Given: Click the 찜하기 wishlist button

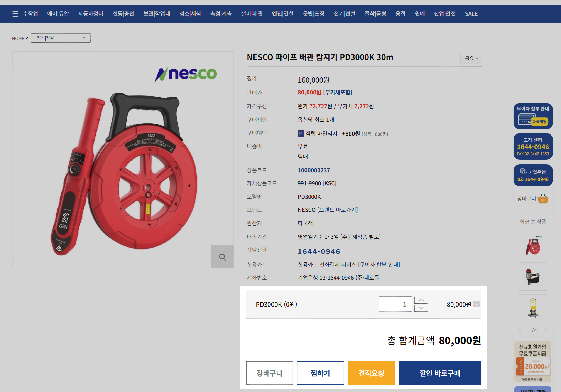Looking at the screenshot, I should pyautogui.click(x=320, y=373).
